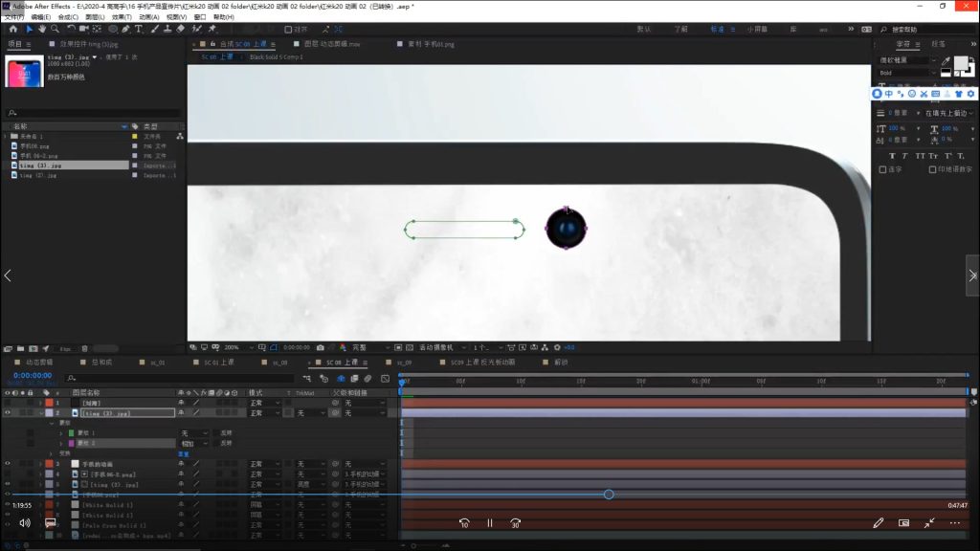Select the Hand tool in the toolbar
980x551 pixels.
coord(43,29)
